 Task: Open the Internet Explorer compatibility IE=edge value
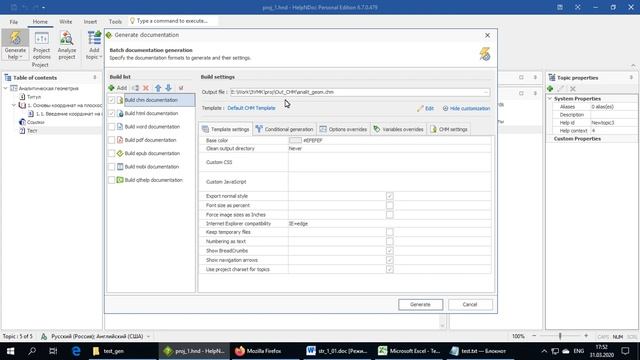(x=389, y=224)
